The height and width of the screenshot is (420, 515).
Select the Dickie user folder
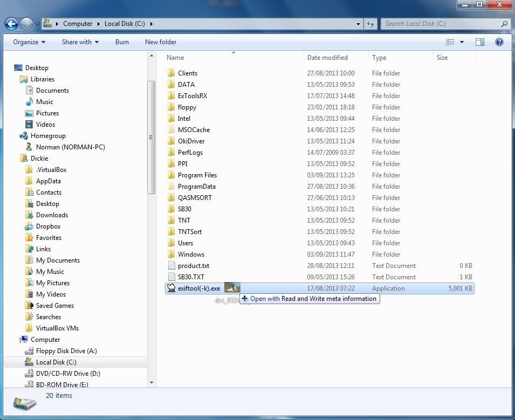39,159
